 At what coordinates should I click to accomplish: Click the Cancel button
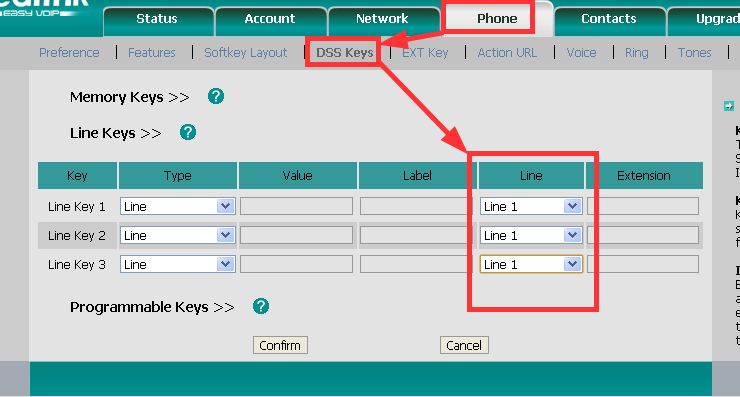(x=464, y=346)
